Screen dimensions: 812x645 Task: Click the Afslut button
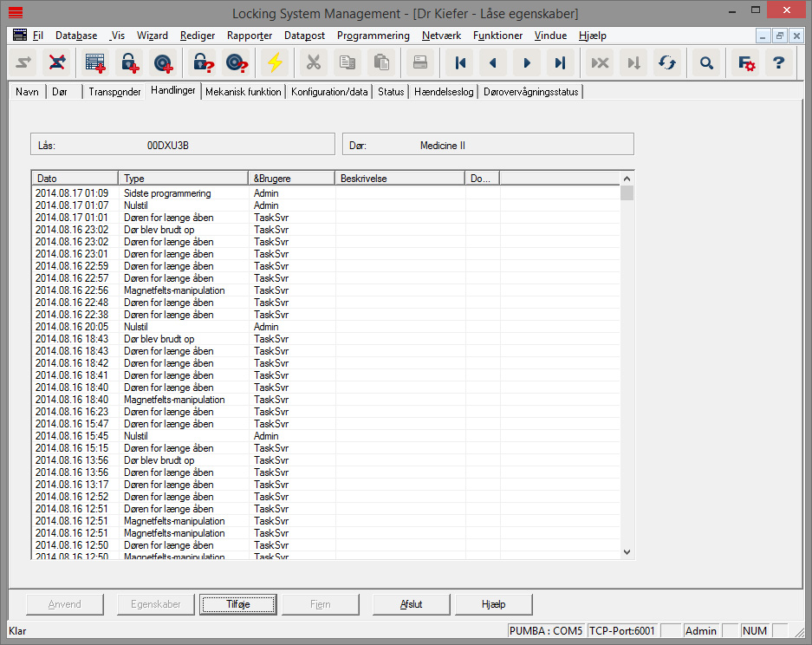[412, 604]
